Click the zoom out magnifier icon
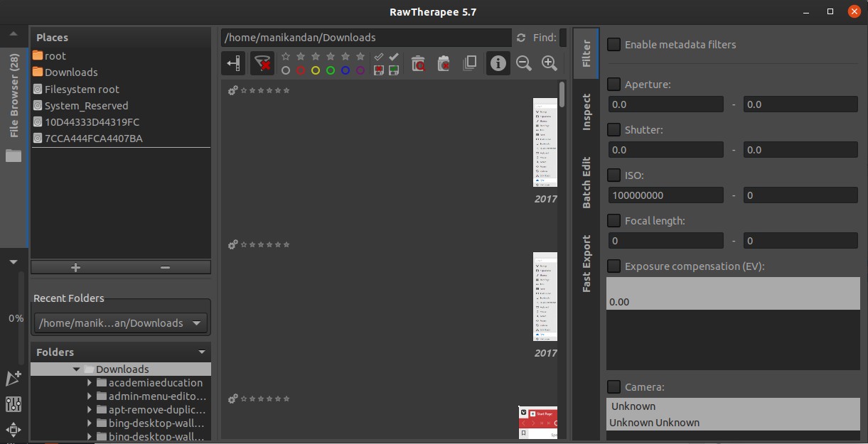The width and height of the screenshot is (868, 444). (x=524, y=63)
